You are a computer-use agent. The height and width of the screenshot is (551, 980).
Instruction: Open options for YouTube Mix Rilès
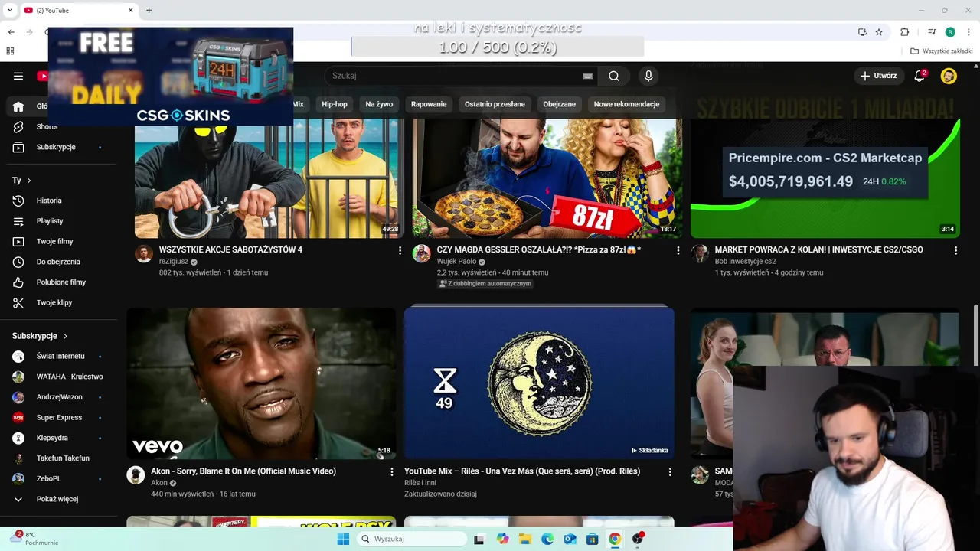(670, 472)
